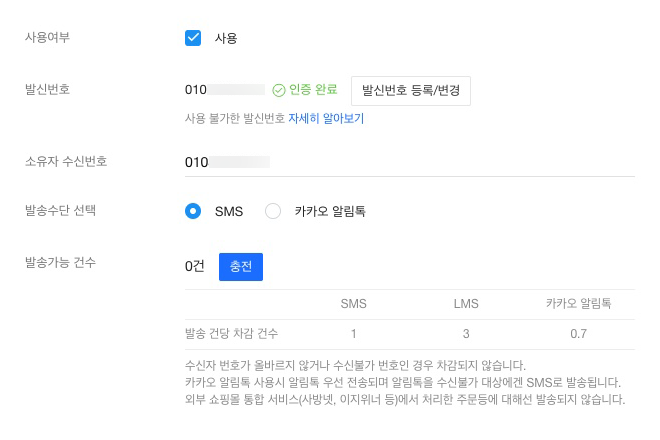Open 발신번호 등록/변경 dialog
The image size is (660, 440).
pos(411,89)
